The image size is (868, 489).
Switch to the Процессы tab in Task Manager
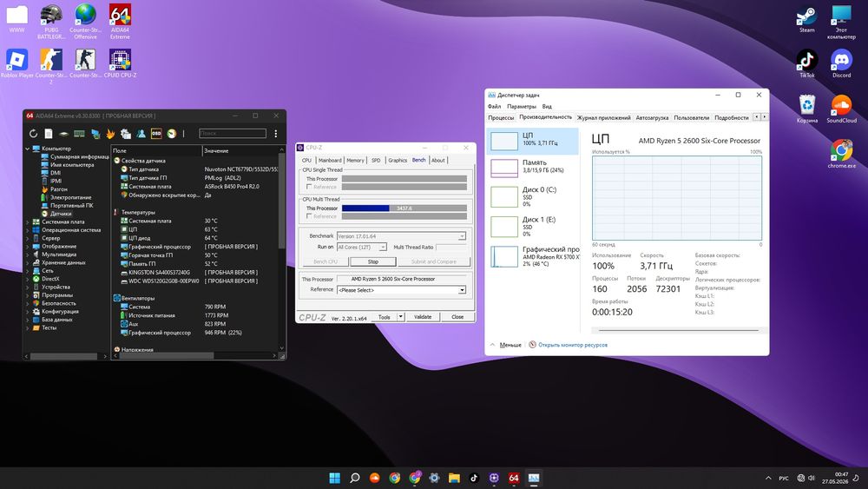(x=501, y=117)
